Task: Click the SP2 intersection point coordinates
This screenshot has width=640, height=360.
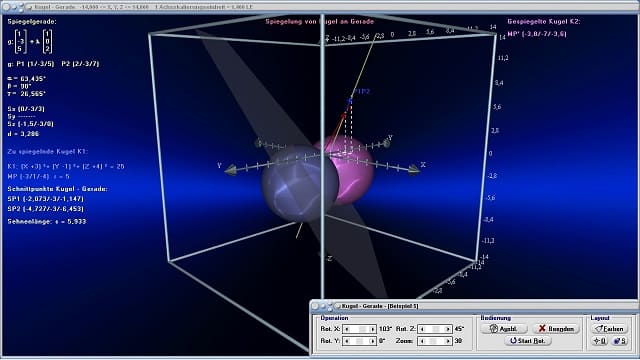Action: [x=45, y=209]
